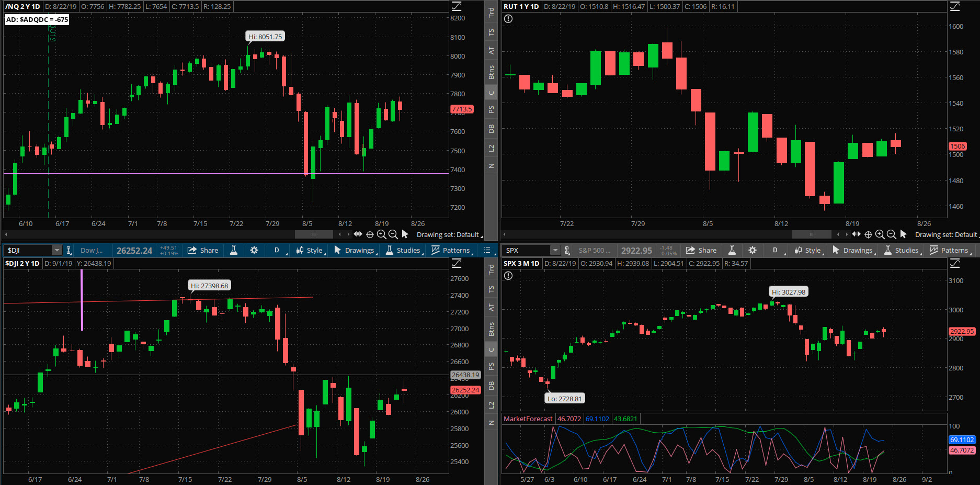Open the flask edit studies icon for $DJI
This screenshot has height=485, width=980.
click(234, 250)
